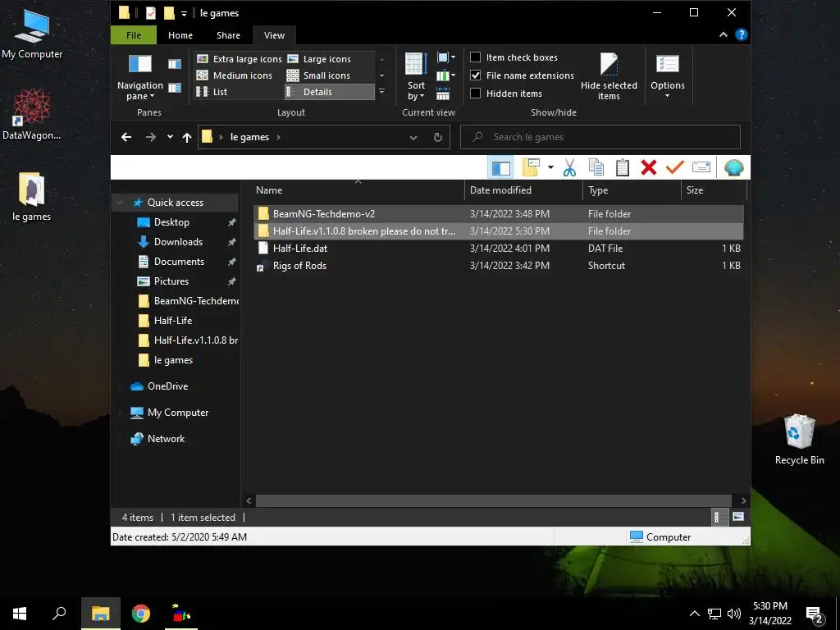Open the Add columns dropdown icon

(x=446, y=75)
